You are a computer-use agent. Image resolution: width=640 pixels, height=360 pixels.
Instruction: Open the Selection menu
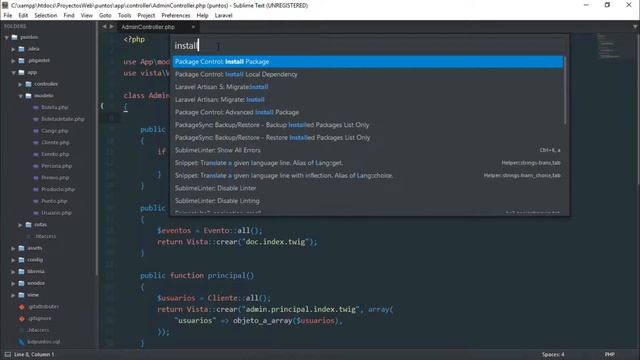(45, 16)
